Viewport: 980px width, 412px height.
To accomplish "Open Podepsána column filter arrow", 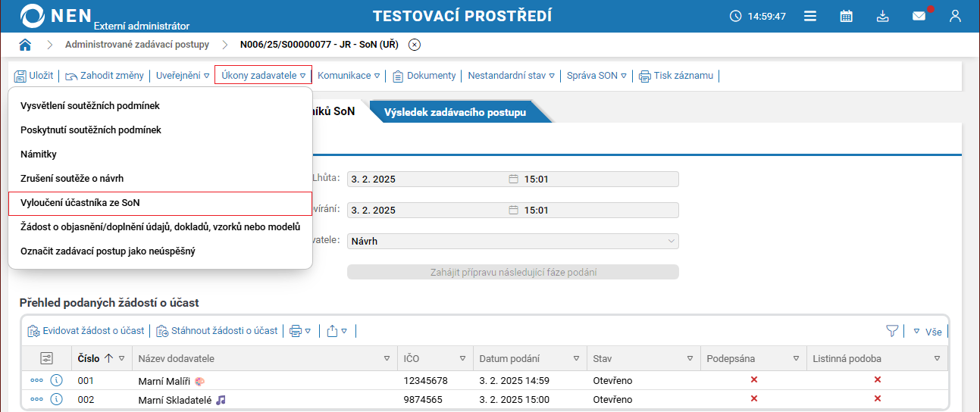I will [797, 358].
